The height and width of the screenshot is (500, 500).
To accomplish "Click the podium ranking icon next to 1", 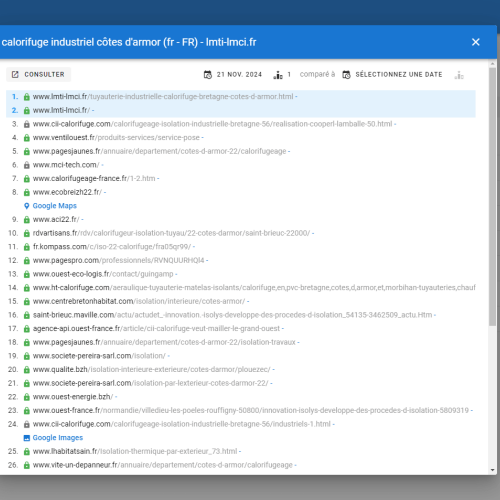I will point(278,75).
